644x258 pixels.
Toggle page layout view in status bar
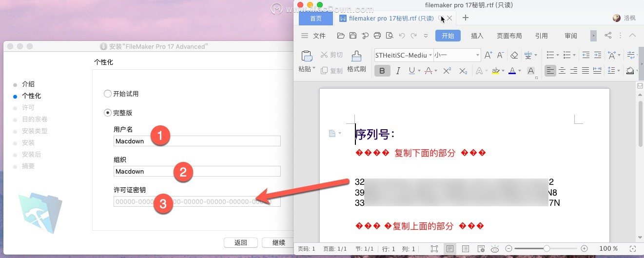pos(450,249)
